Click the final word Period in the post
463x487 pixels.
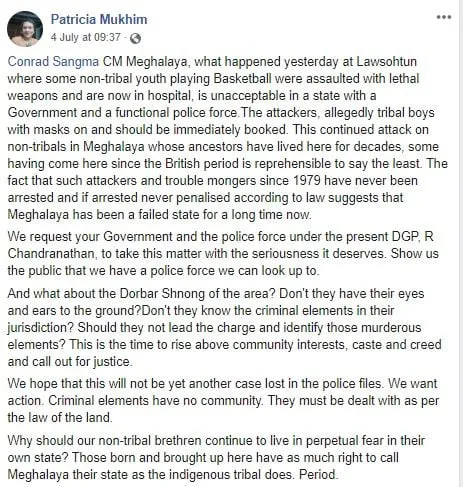coord(319,474)
